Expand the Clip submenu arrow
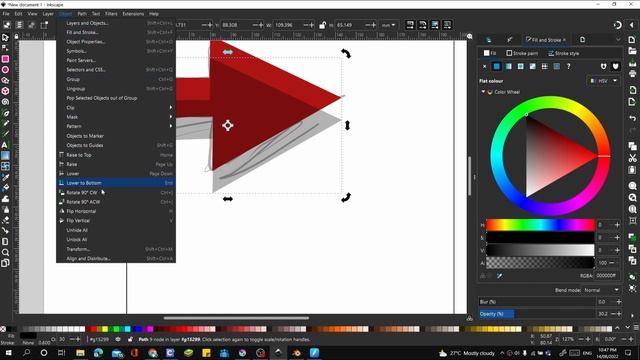640x360 pixels. pos(171,107)
